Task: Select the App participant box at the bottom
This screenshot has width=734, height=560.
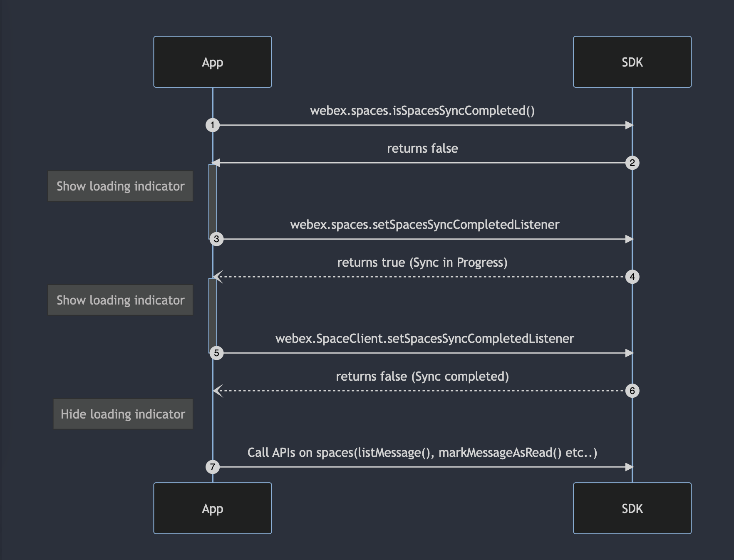Action: click(x=213, y=508)
